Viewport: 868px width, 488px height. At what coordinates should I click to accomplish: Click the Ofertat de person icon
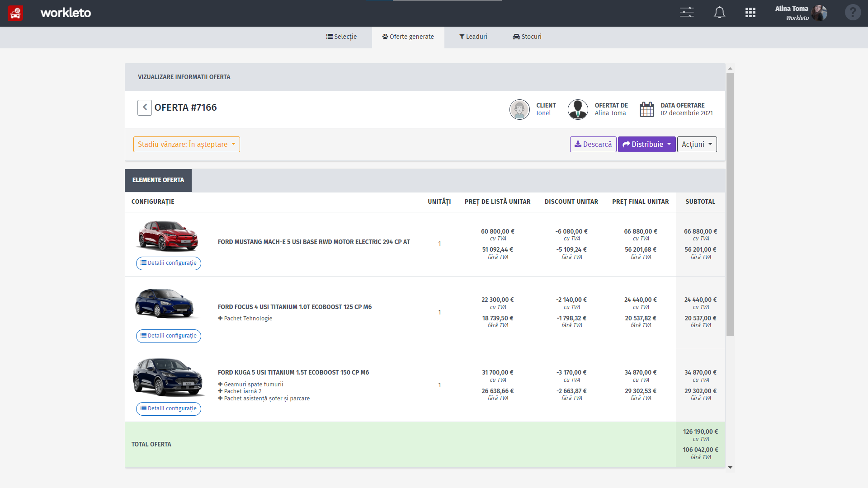(x=578, y=109)
